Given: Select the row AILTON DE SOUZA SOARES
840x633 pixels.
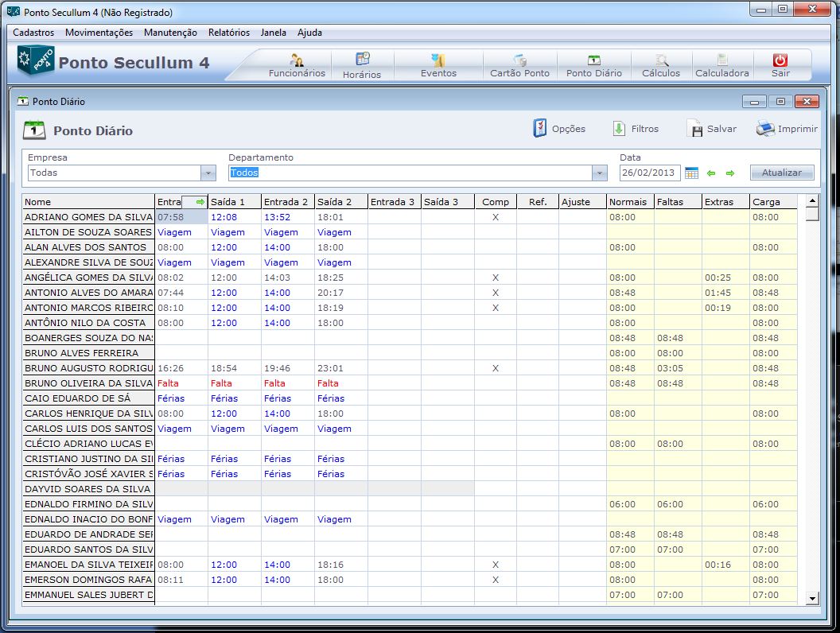Looking at the screenshot, I should 88,232.
